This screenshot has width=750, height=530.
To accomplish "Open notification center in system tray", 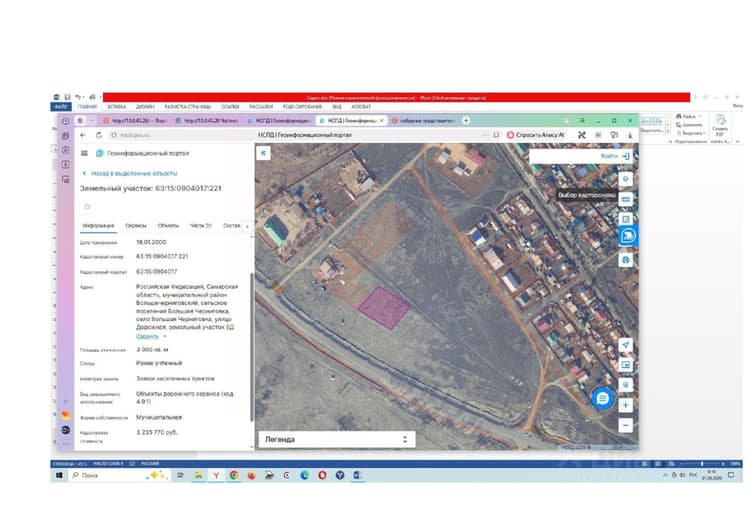I will 731,475.
